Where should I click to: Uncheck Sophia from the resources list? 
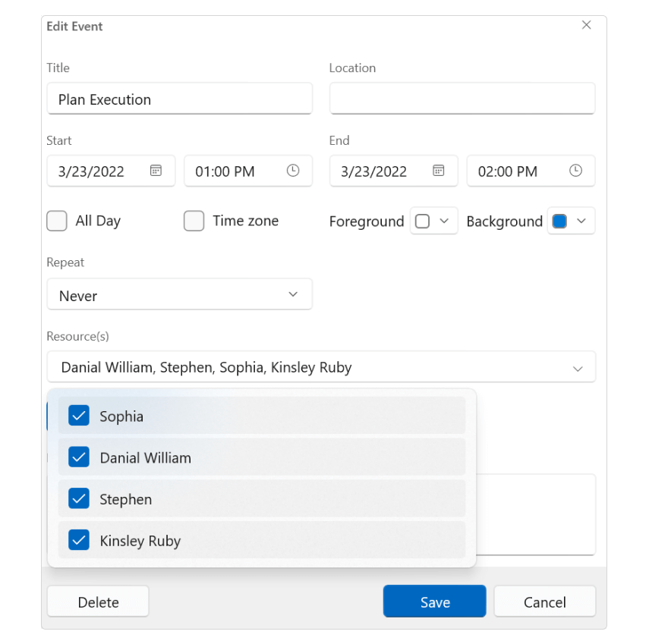[78, 416]
